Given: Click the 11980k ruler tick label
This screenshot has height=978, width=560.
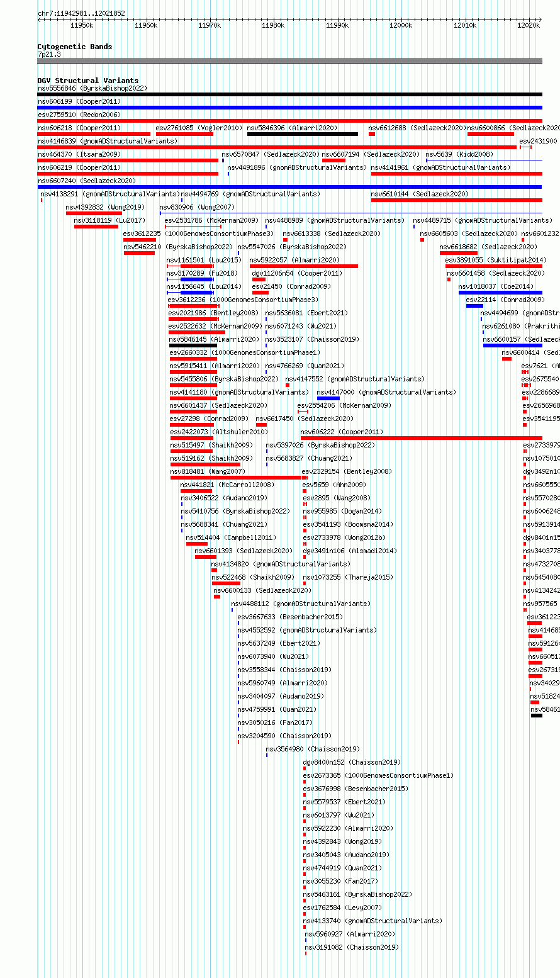Looking at the screenshot, I should click(x=273, y=26).
